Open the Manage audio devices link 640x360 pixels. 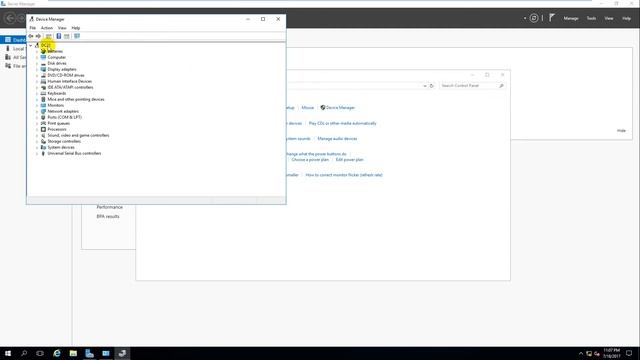(x=337, y=139)
